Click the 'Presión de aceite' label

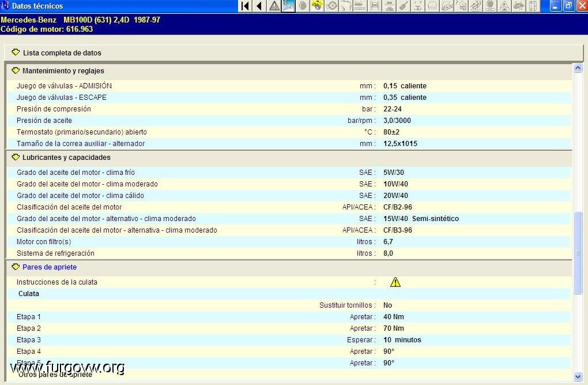(x=44, y=121)
